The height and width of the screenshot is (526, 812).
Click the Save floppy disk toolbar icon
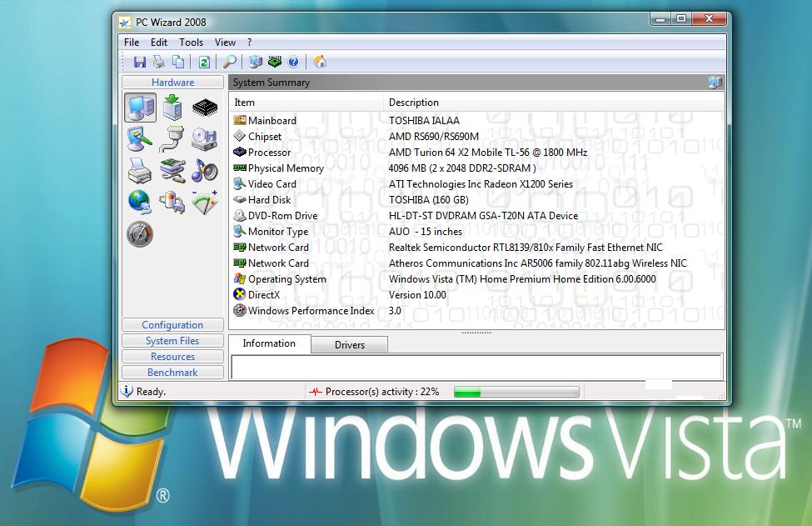pyautogui.click(x=140, y=62)
